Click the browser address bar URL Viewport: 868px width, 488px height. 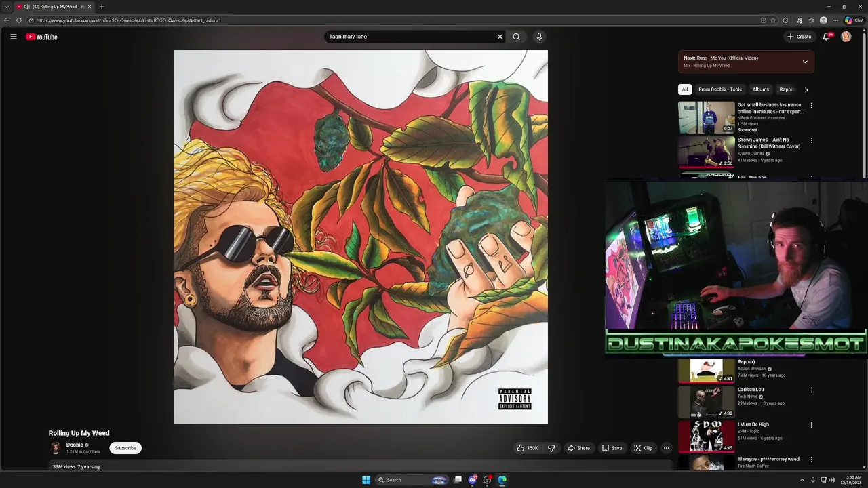point(128,20)
